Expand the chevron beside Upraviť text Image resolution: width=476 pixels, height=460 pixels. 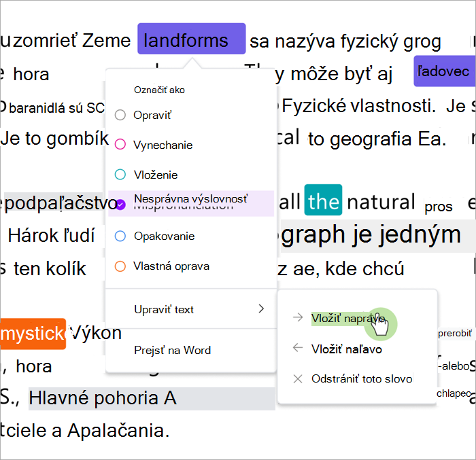coord(261,309)
